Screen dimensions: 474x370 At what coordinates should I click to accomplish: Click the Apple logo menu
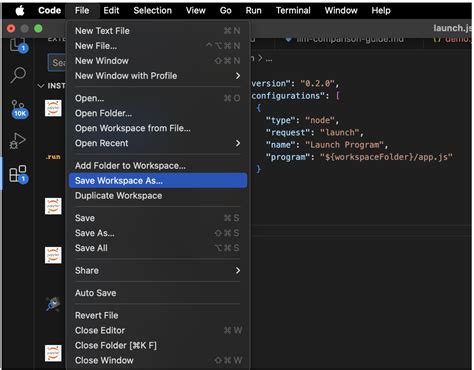[x=20, y=11]
